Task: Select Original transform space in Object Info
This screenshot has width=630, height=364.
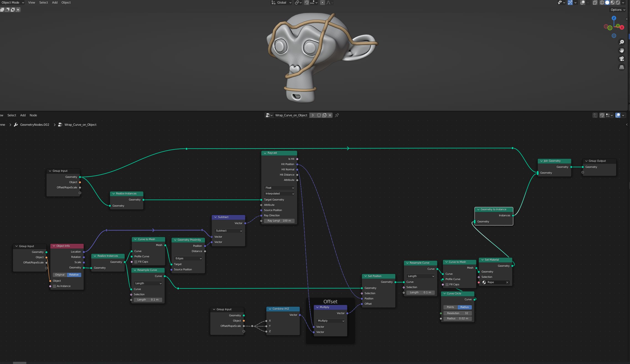Action: click(60, 275)
